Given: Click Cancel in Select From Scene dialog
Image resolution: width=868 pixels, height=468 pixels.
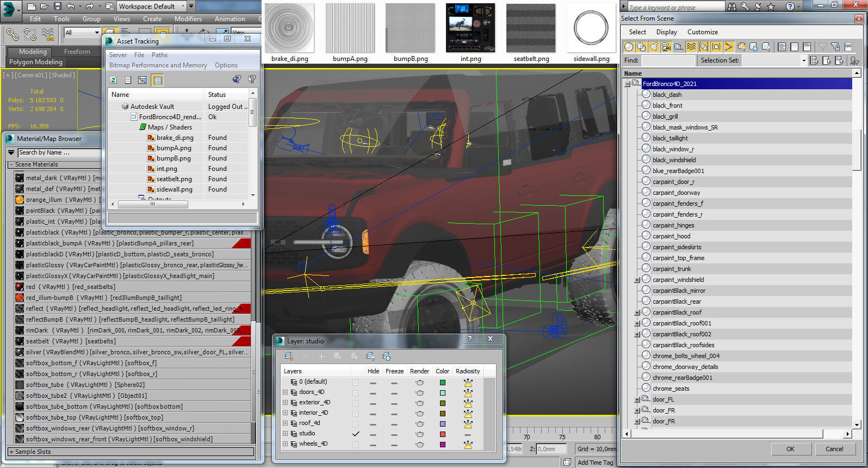Looking at the screenshot, I should [834, 449].
